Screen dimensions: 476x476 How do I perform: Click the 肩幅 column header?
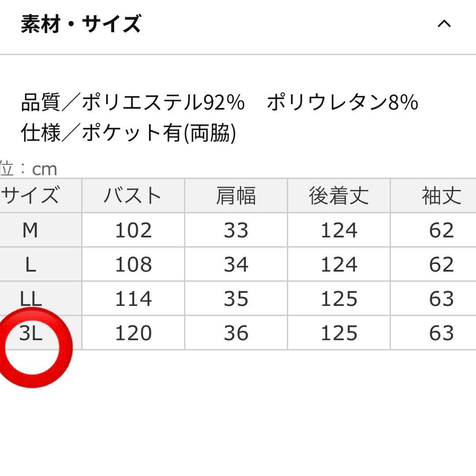point(236,196)
